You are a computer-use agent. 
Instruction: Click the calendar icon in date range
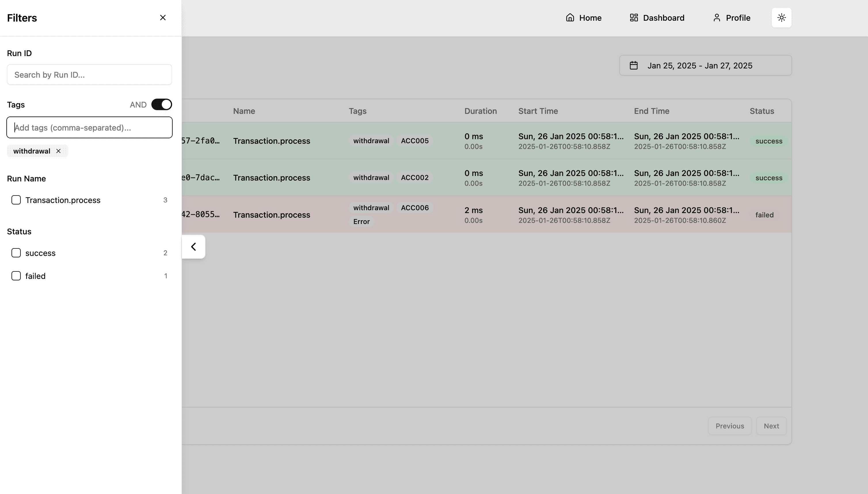tap(634, 66)
